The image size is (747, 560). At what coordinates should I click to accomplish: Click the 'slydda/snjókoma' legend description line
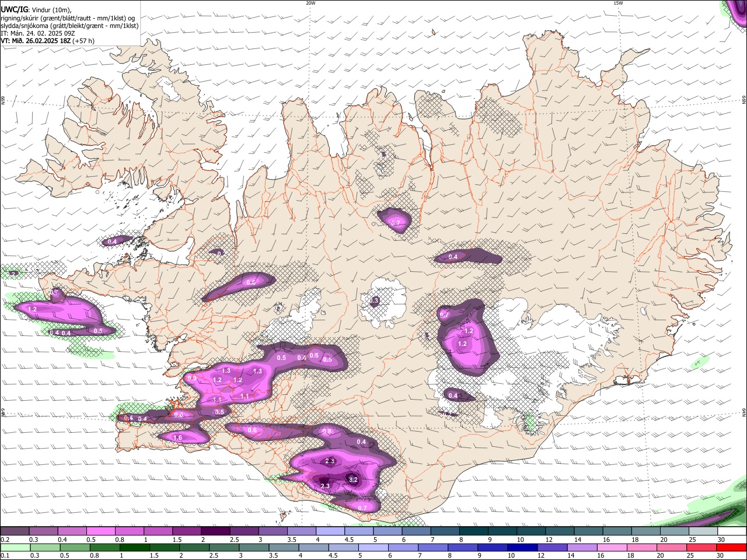tap(69, 26)
